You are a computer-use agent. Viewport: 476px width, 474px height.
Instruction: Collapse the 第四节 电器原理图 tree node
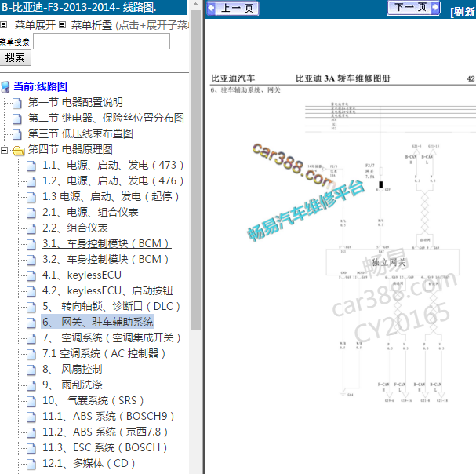4,150
